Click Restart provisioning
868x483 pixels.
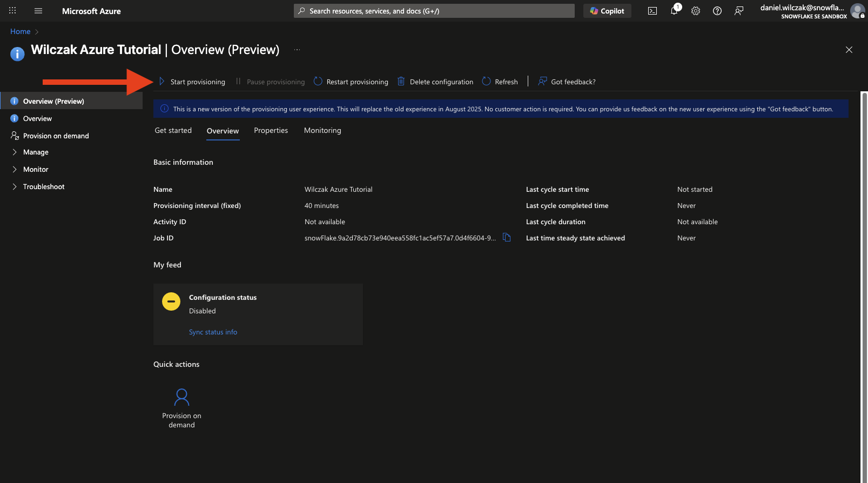click(351, 82)
